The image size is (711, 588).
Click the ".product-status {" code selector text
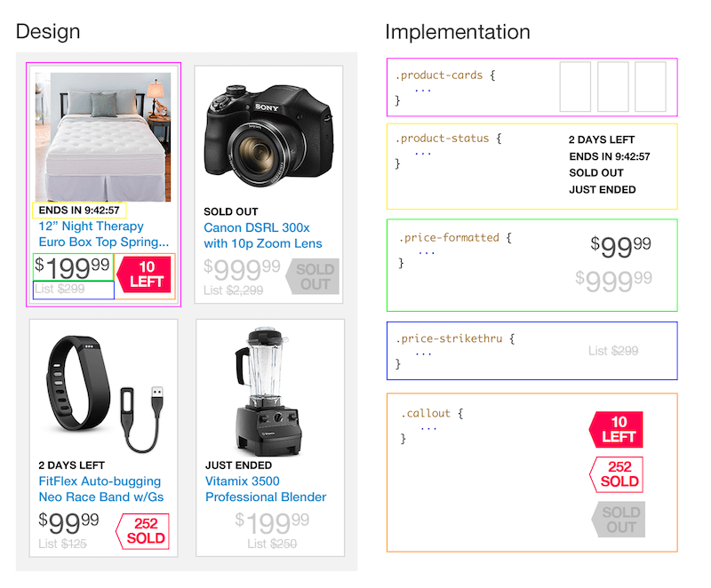[x=449, y=139]
